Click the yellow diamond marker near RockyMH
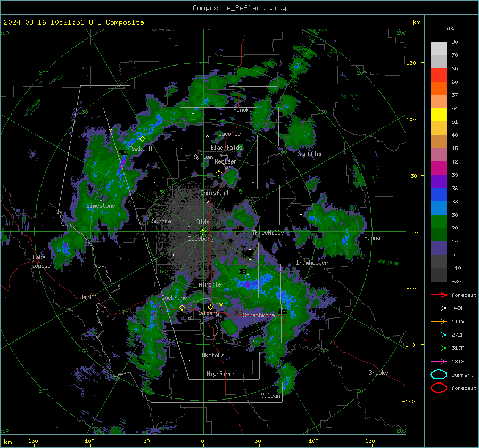Image resolution: width=479 pixels, height=448 pixels. click(x=142, y=139)
